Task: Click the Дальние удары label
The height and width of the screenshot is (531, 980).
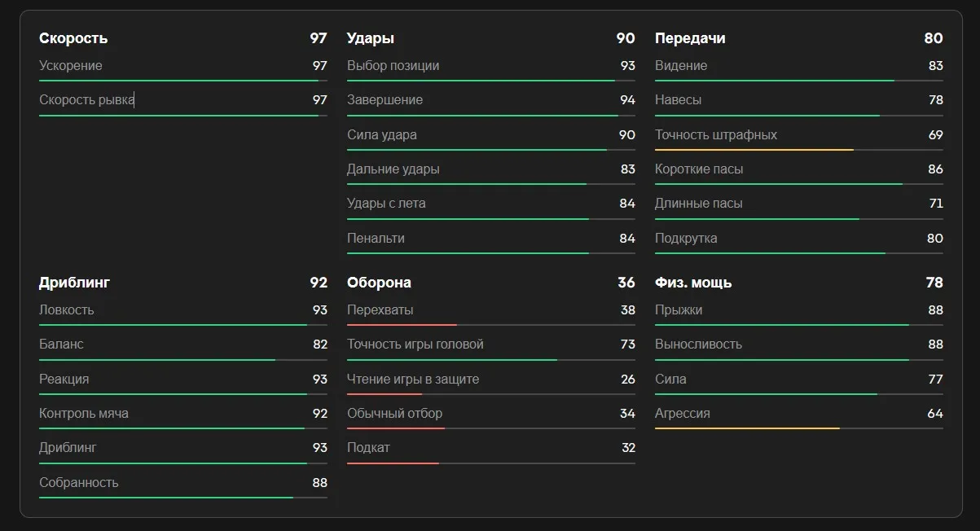Action: [x=393, y=169]
